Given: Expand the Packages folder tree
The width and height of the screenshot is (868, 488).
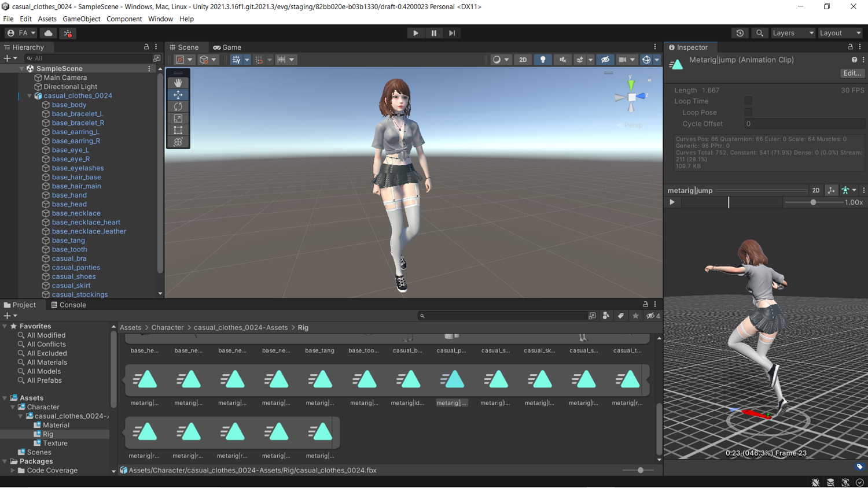Looking at the screenshot, I should coord(5,461).
